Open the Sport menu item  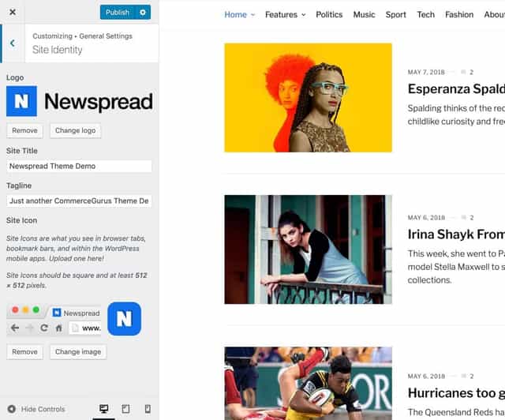click(x=396, y=15)
